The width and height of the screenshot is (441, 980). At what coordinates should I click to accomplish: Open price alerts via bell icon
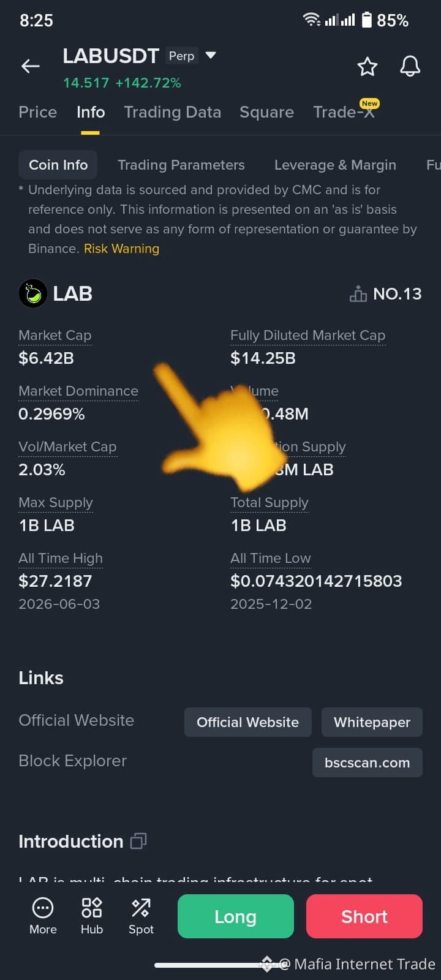point(410,66)
